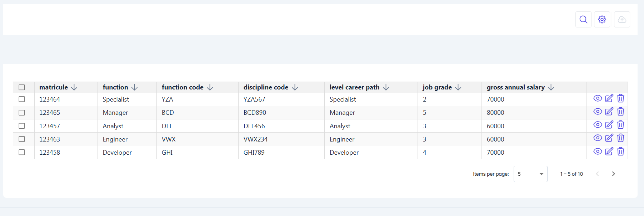Delete the Developer row 123458
The image size is (644, 216).
pos(620,151)
